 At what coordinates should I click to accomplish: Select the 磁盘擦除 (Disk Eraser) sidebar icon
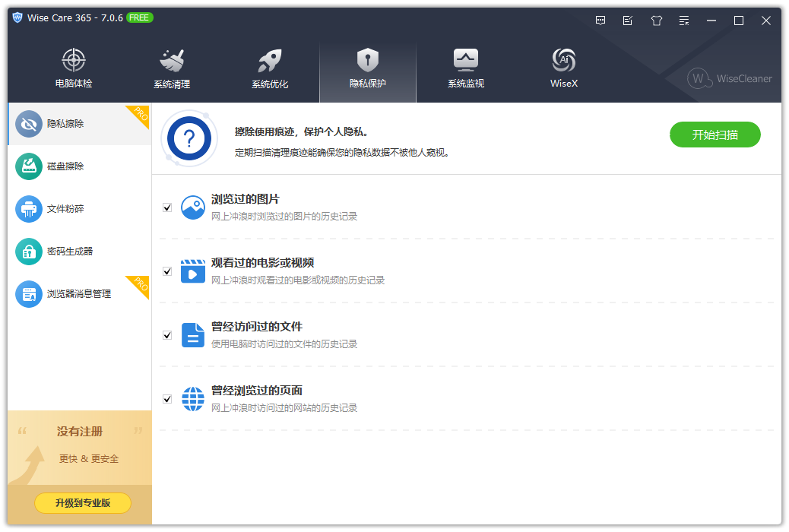pyautogui.click(x=29, y=166)
